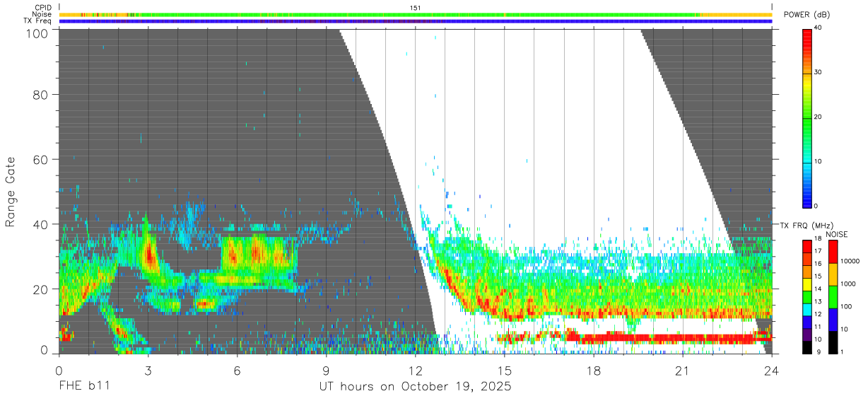Viewport: 868px width, 401px height.
Task: Click the noise level strip above the plot
Action: point(415,14)
